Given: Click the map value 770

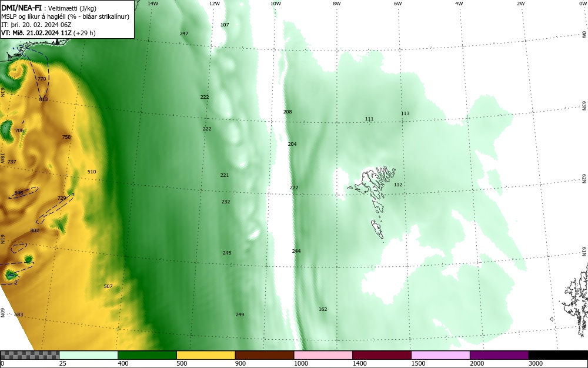Looking at the screenshot, I should pyautogui.click(x=42, y=79).
